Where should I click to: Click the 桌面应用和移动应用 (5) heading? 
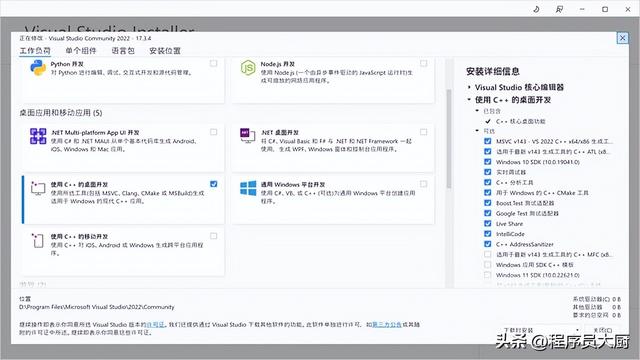pyautogui.click(x=61, y=113)
